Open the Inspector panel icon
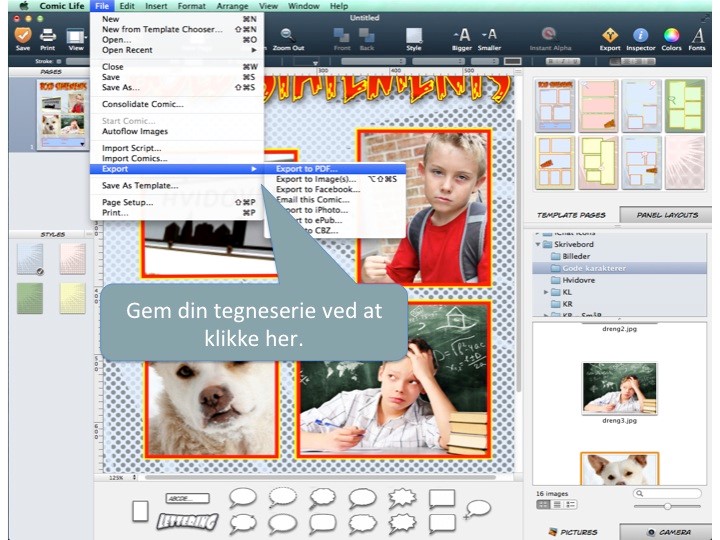 pos(641,35)
